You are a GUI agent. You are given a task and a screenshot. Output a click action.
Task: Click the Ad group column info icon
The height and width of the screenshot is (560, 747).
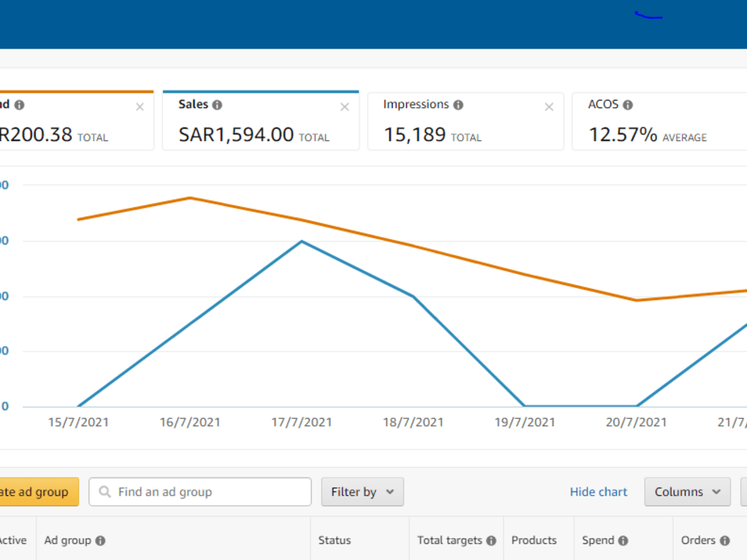click(100, 541)
